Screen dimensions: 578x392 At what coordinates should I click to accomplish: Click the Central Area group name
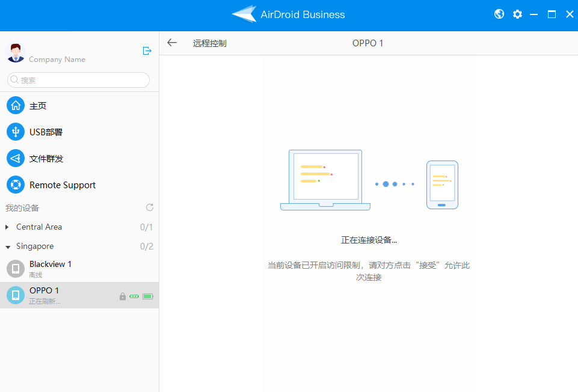coord(39,227)
